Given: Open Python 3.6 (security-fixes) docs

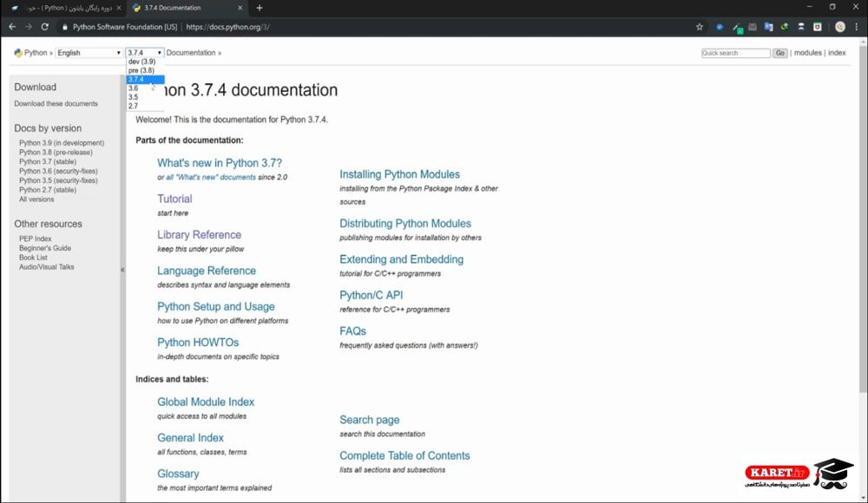Looking at the screenshot, I should coord(58,171).
